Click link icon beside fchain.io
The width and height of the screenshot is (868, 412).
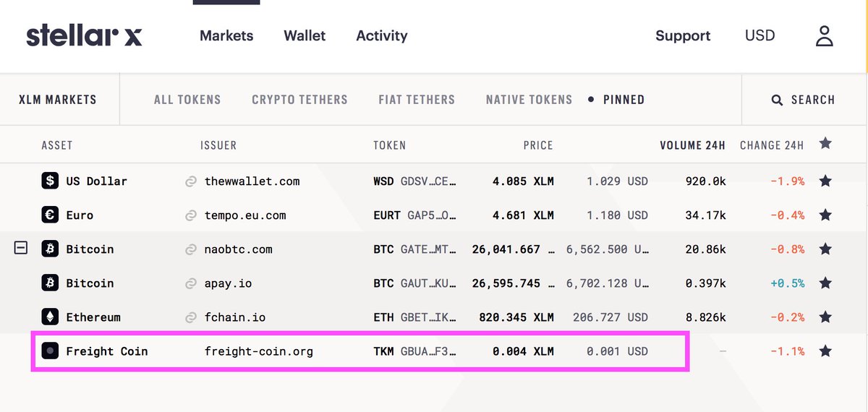point(191,317)
